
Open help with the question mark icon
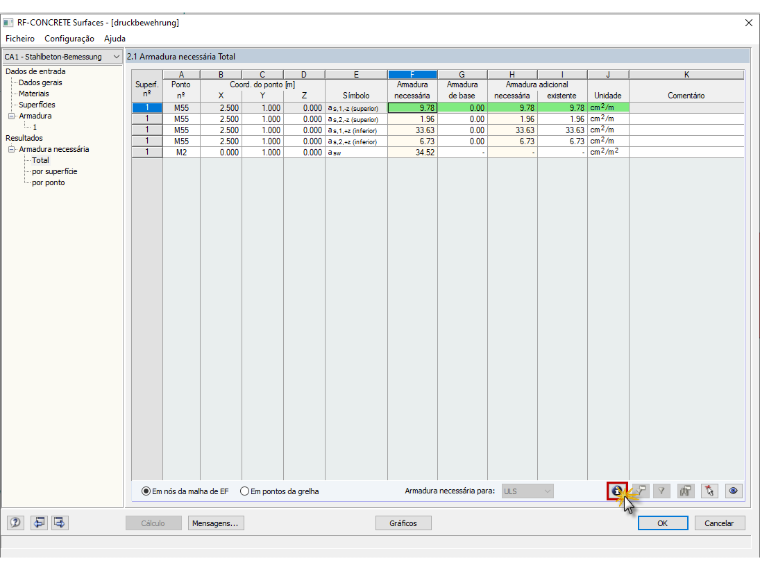(x=16, y=522)
